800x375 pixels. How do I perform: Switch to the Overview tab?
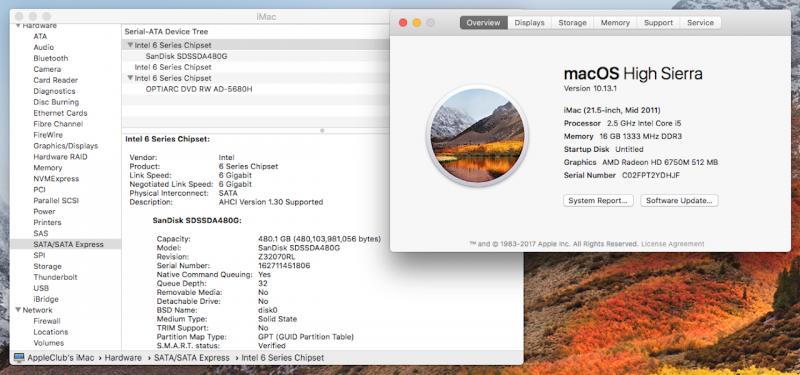click(x=484, y=22)
